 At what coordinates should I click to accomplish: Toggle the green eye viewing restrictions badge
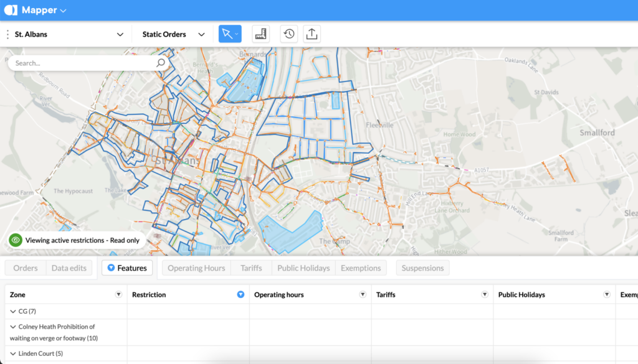tap(16, 240)
